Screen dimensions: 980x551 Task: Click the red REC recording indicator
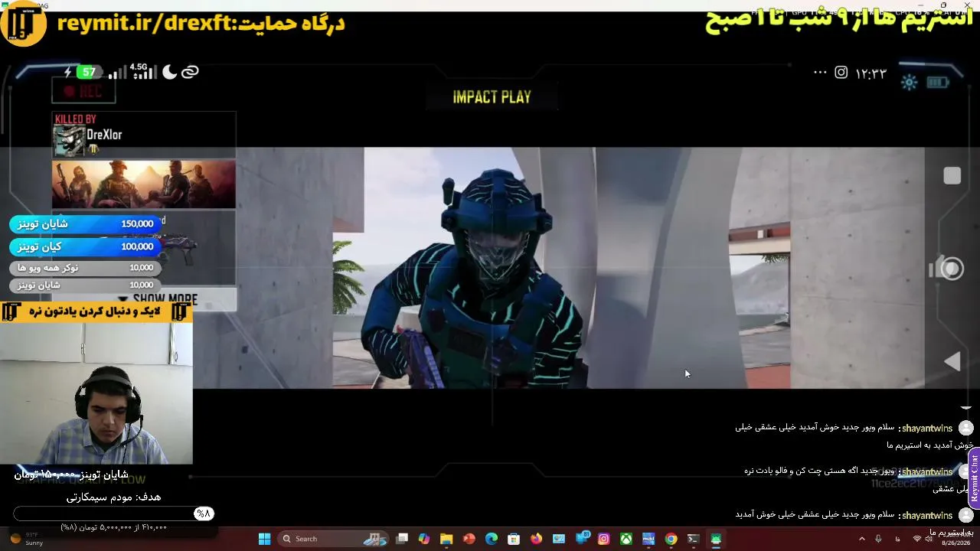tap(83, 91)
